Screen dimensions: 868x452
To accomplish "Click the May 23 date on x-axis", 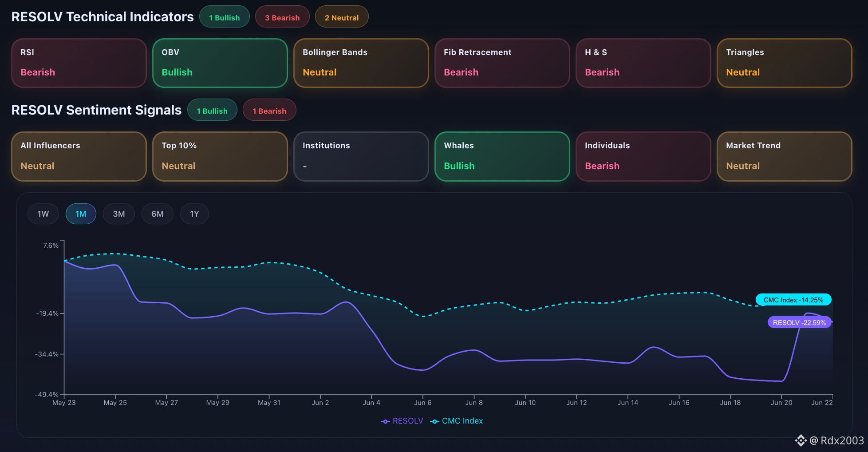I will point(64,403).
